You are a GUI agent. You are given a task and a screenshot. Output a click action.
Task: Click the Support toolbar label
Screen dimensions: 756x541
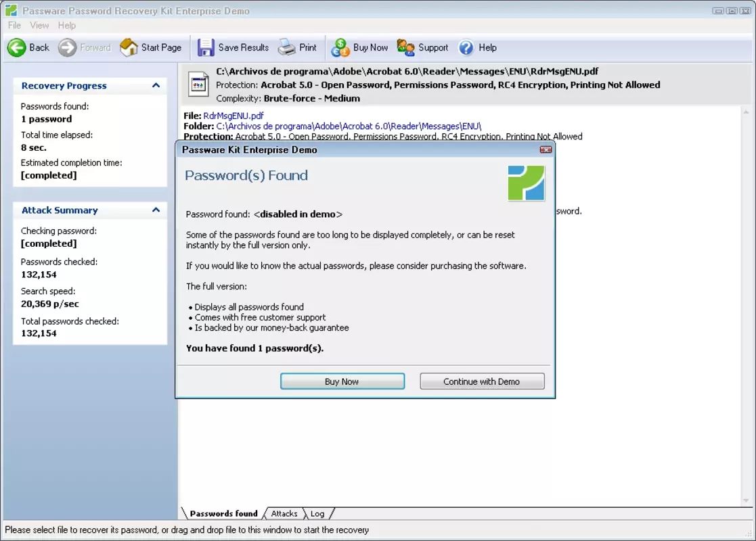click(433, 48)
